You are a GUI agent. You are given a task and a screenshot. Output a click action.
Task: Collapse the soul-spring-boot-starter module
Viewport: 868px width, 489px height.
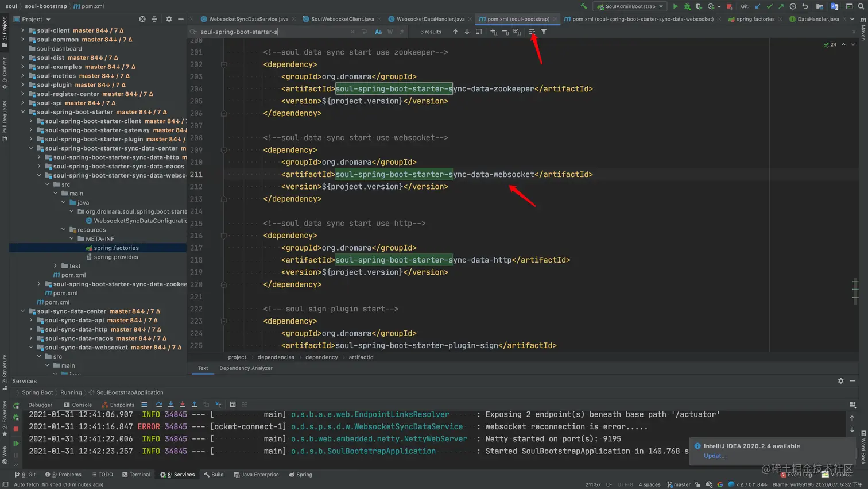tap(23, 112)
